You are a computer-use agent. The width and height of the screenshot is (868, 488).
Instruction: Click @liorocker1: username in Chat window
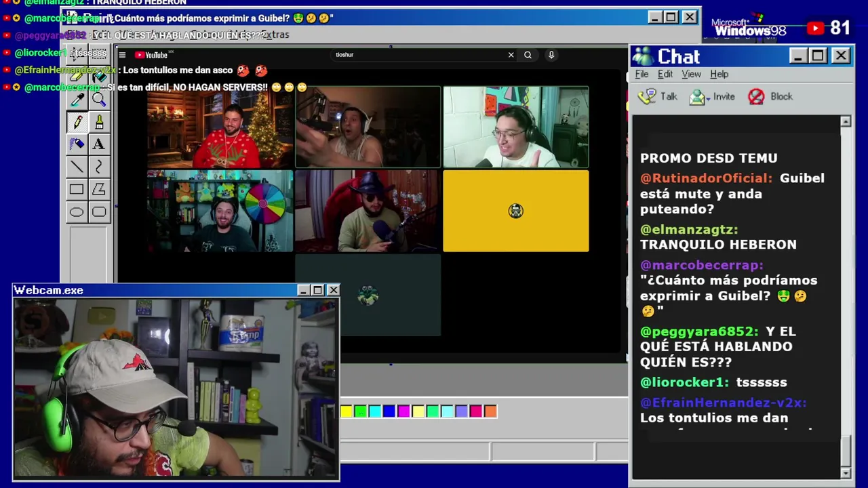tap(684, 382)
